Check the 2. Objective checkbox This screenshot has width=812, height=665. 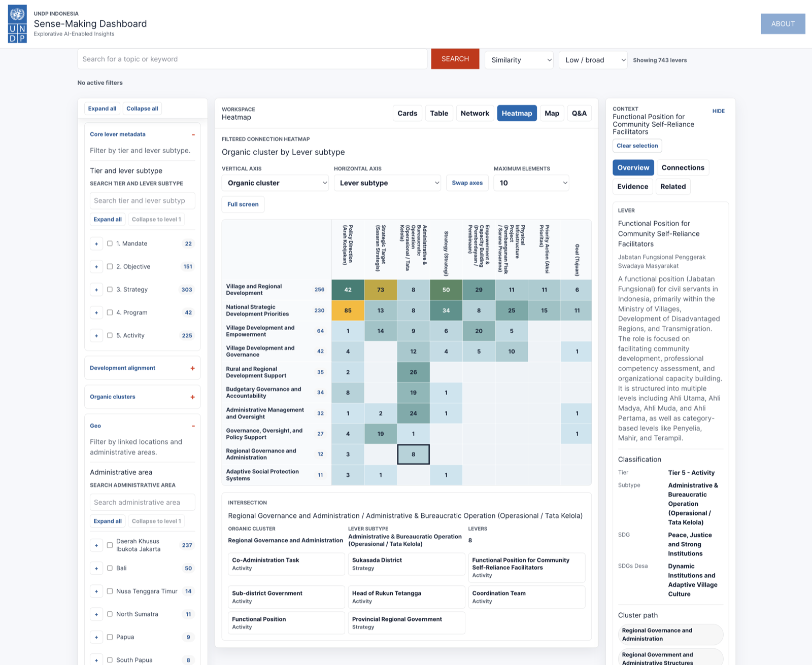click(110, 267)
